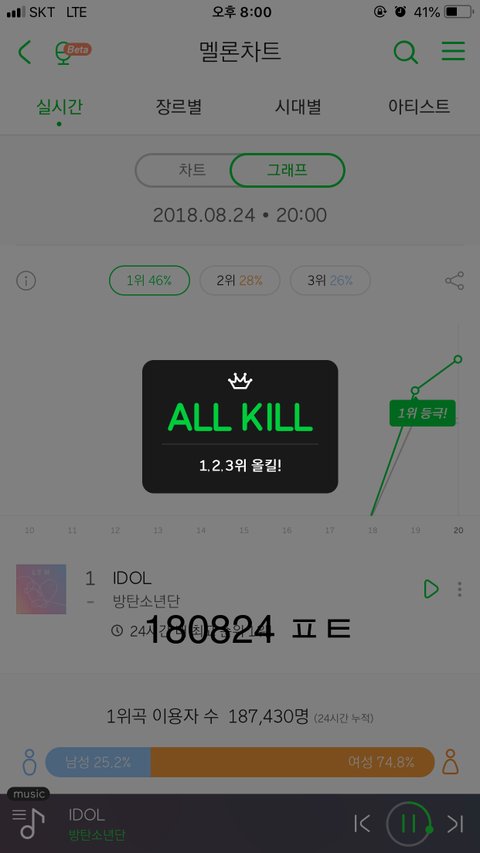Share the chart graph
This screenshot has width=480, height=853.
[454, 281]
